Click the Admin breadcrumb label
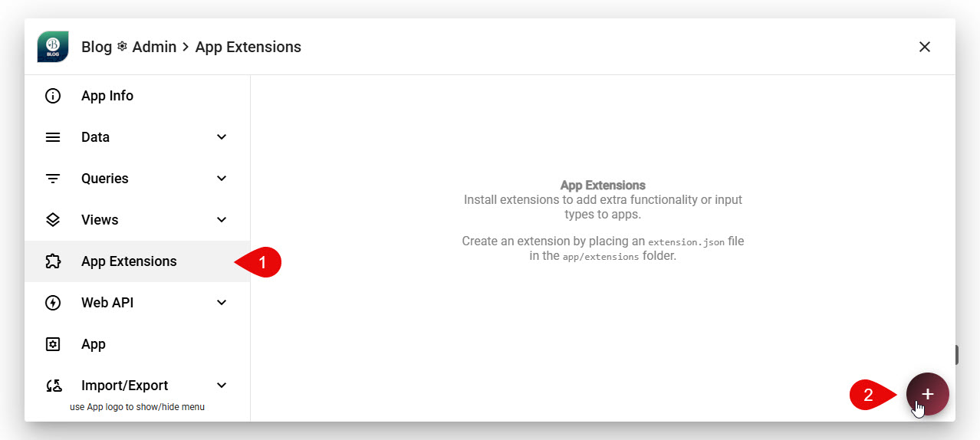Image resolution: width=980 pixels, height=440 pixels. 154,47
